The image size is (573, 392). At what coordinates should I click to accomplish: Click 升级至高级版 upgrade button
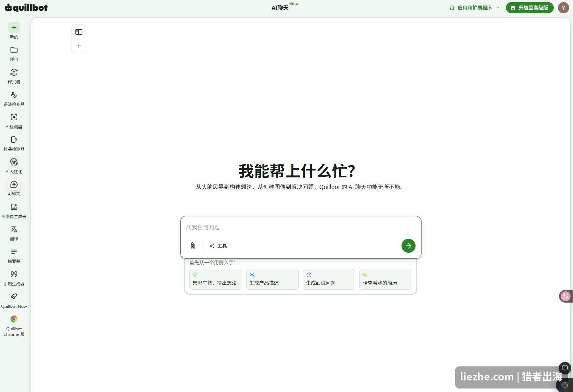pyautogui.click(x=530, y=8)
